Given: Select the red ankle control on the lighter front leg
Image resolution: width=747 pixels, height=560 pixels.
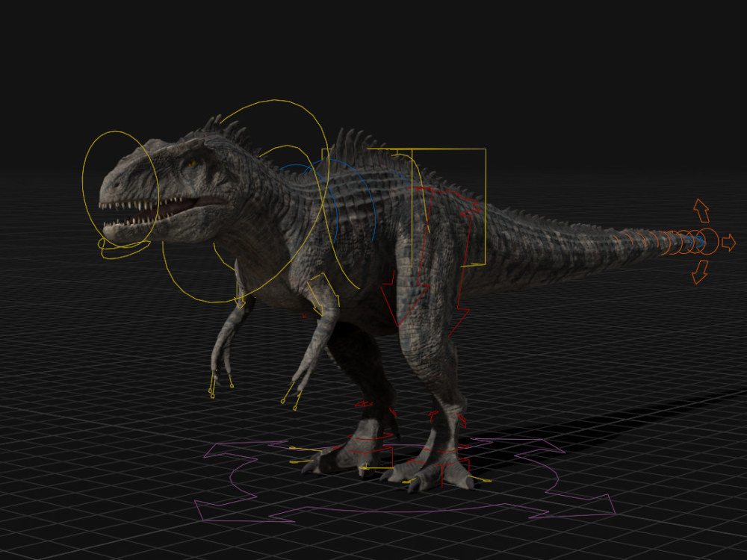Looking at the screenshot, I should point(447,418).
